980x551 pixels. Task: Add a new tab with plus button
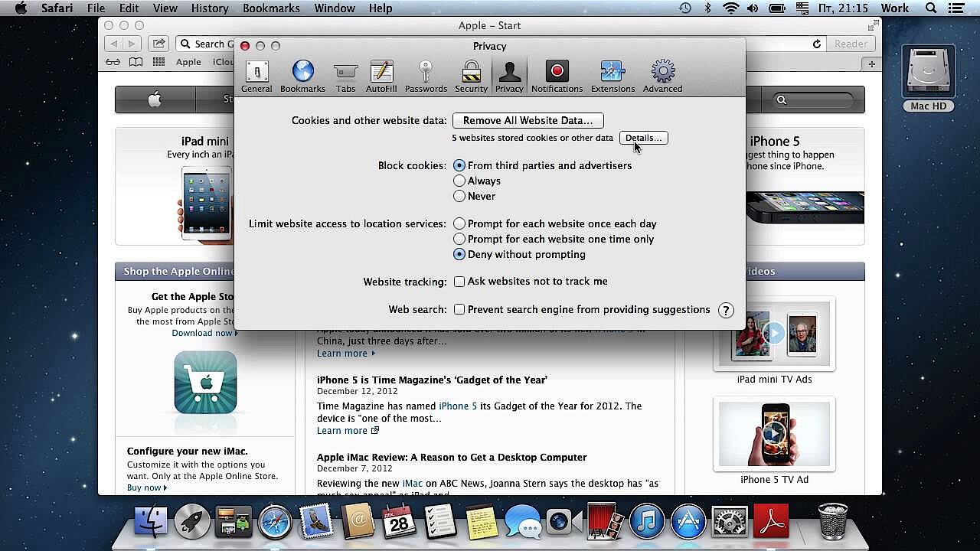pos(872,64)
